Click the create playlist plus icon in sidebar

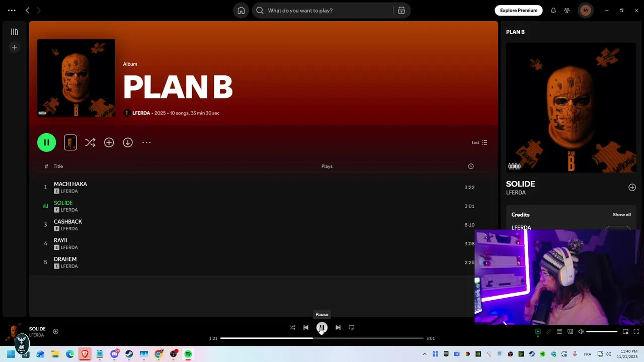point(14,47)
